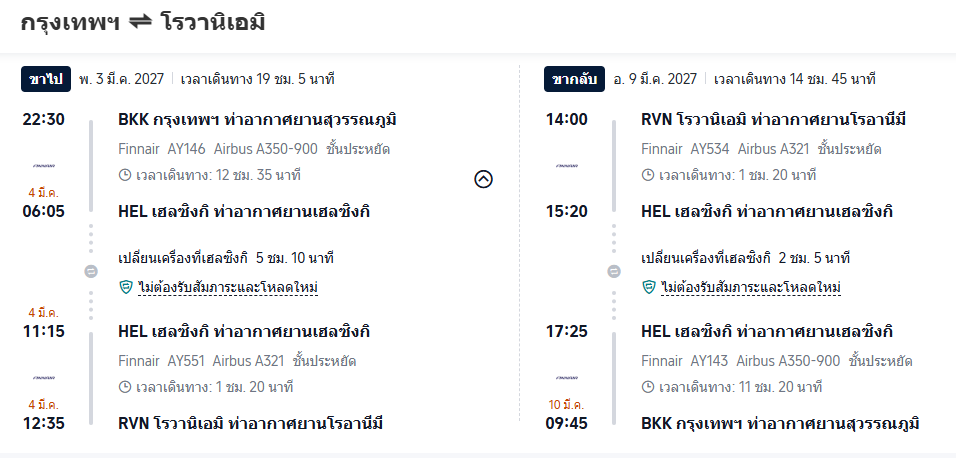Click the Finnair logo beside flight AY534
Viewport: 956px width, 458px height.
click(566, 165)
